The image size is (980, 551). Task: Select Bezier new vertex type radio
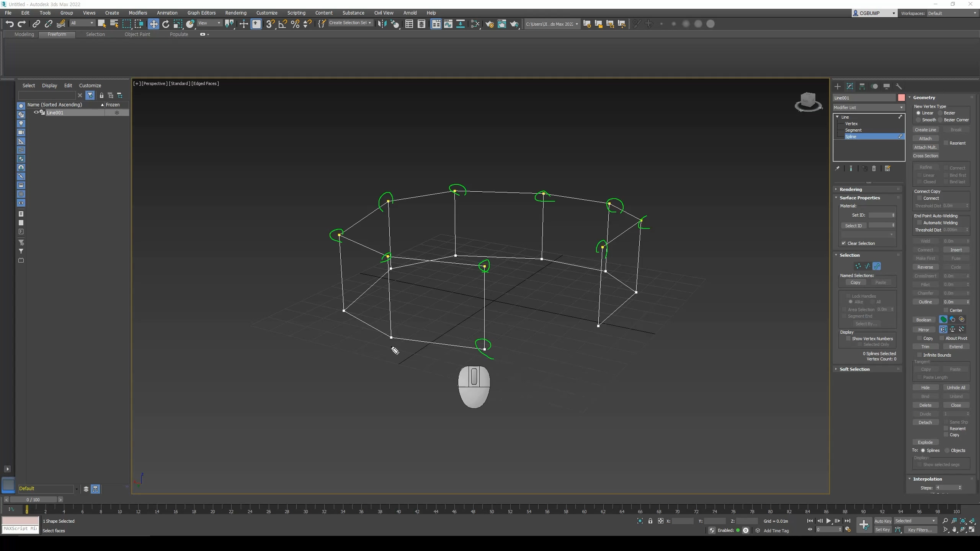940,113
